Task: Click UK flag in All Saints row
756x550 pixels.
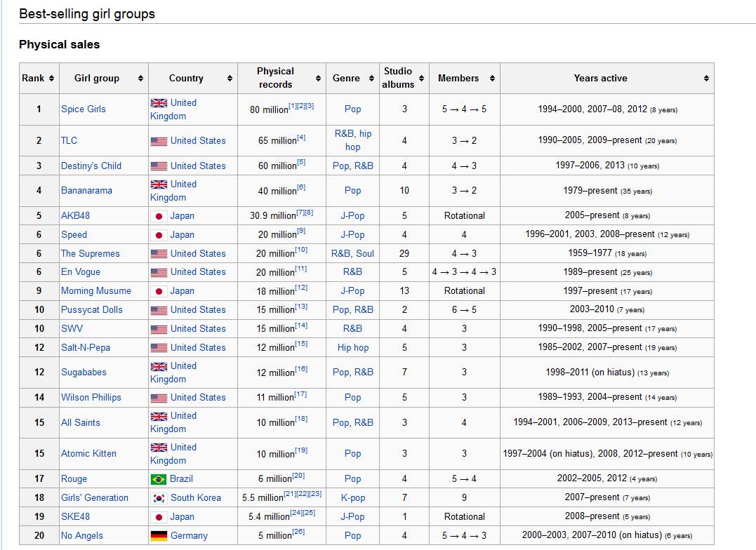Action: point(159,415)
